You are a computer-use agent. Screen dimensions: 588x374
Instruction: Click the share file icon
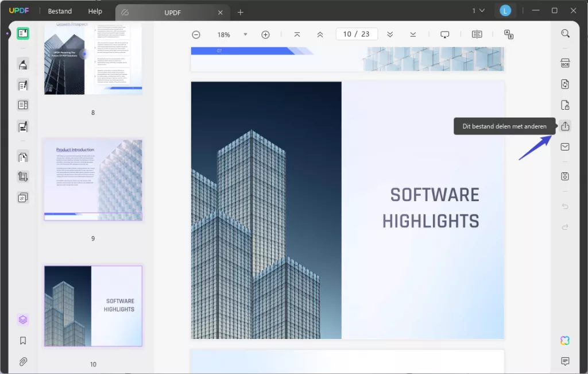[565, 126]
